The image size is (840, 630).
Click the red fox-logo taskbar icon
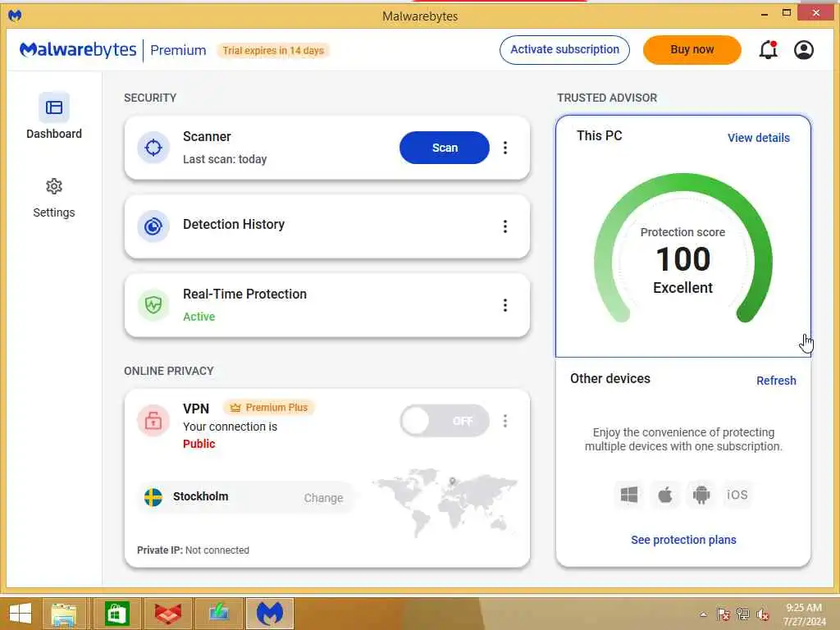(167, 614)
